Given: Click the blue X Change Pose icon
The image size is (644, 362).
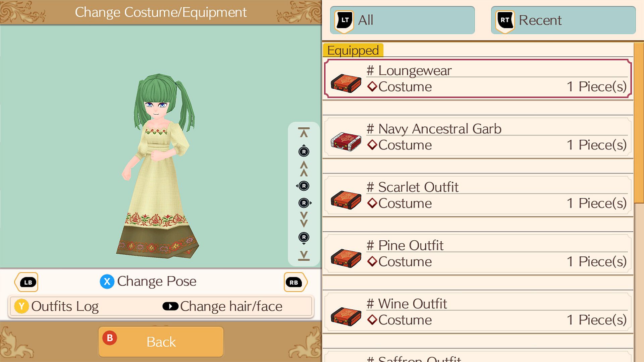Looking at the screenshot, I should [x=107, y=282].
